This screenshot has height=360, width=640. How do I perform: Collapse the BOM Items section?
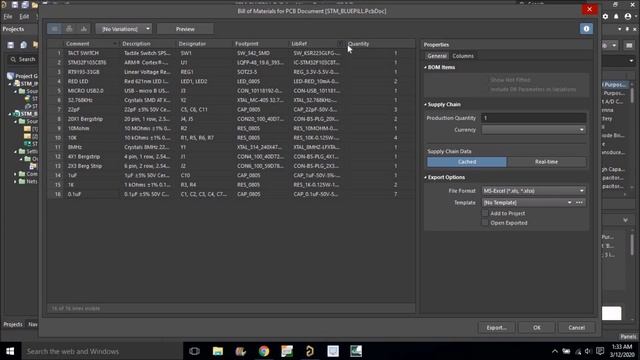(425, 67)
